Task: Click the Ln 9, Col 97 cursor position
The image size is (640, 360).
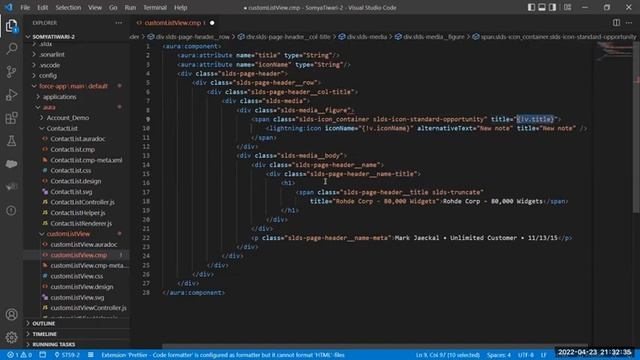Action: pyautogui.click(x=448, y=355)
